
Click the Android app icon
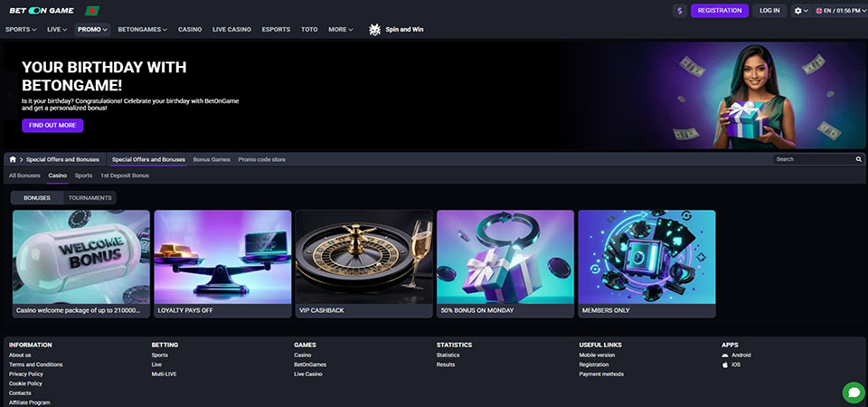click(725, 355)
